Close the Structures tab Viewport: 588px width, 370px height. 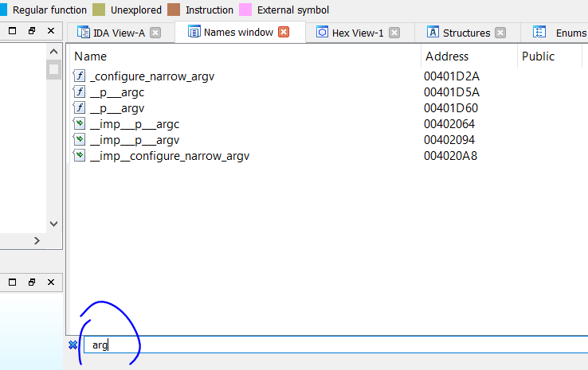click(x=500, y=33)
